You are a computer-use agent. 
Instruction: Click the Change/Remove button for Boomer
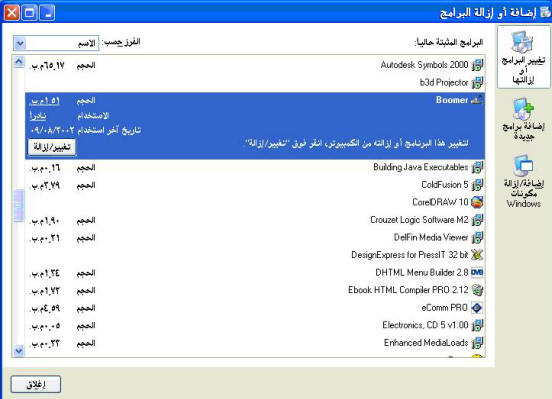click(x=52, y=147)
